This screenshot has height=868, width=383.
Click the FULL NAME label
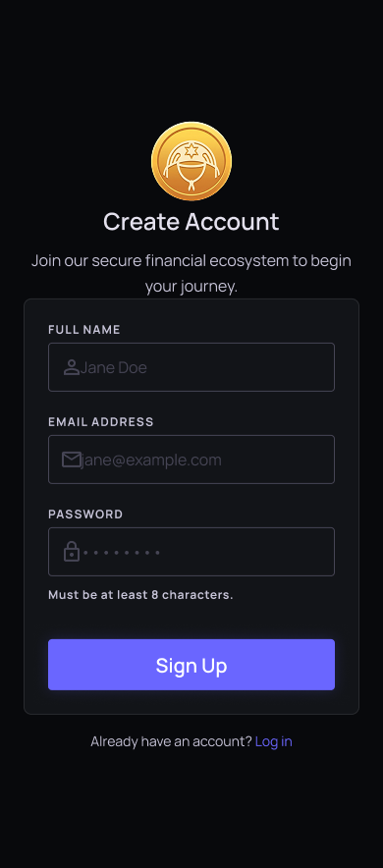[84, 329]
